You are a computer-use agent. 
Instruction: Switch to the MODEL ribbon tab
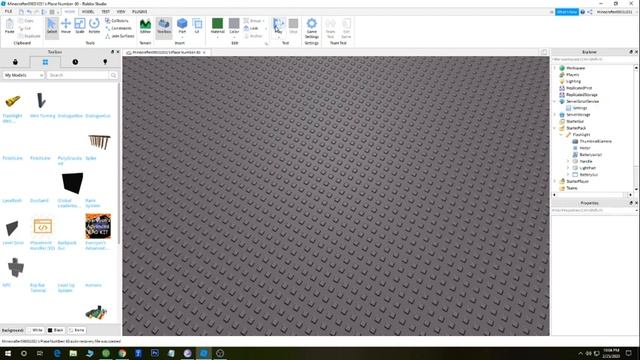tap(88, 12)
